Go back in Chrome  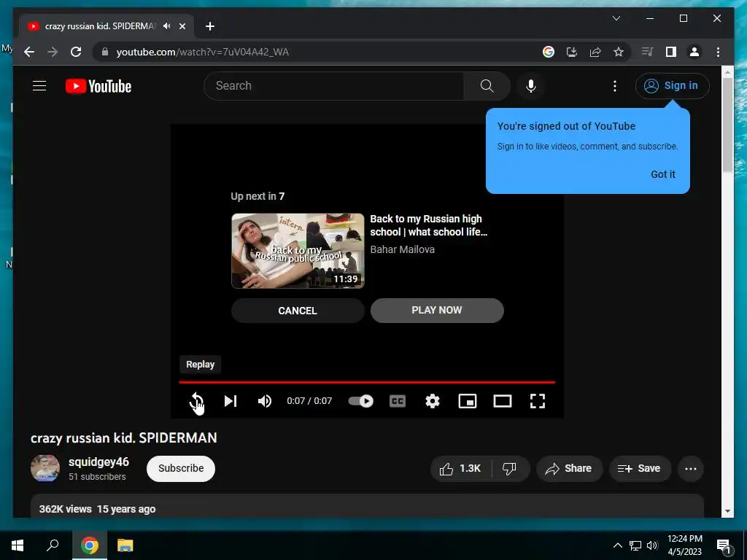pos(29,52)
